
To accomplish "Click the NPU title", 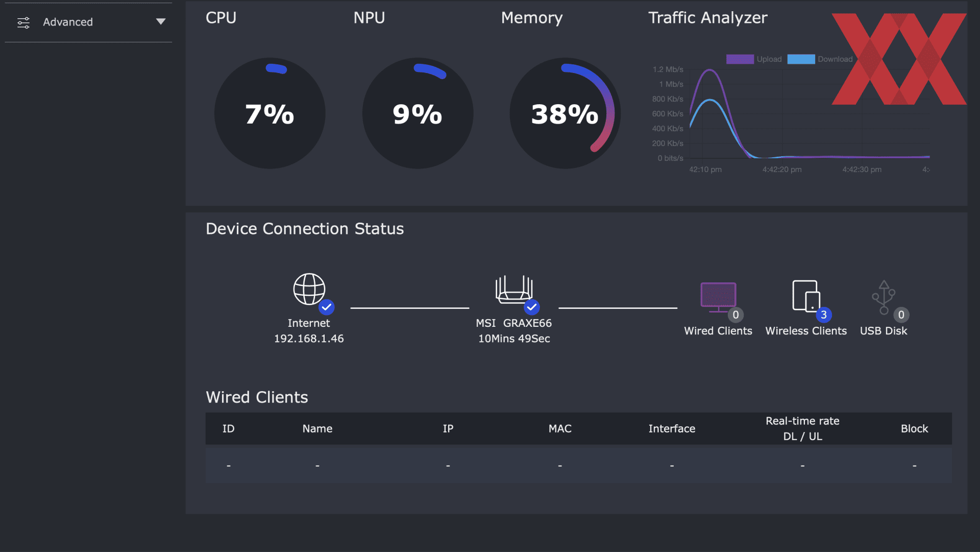I will pos(369,18).
